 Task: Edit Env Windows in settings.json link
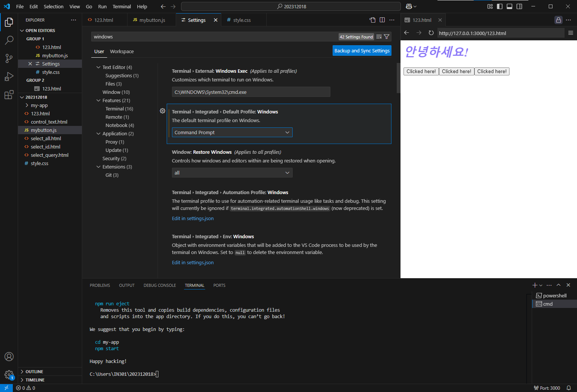pos(193,262)
